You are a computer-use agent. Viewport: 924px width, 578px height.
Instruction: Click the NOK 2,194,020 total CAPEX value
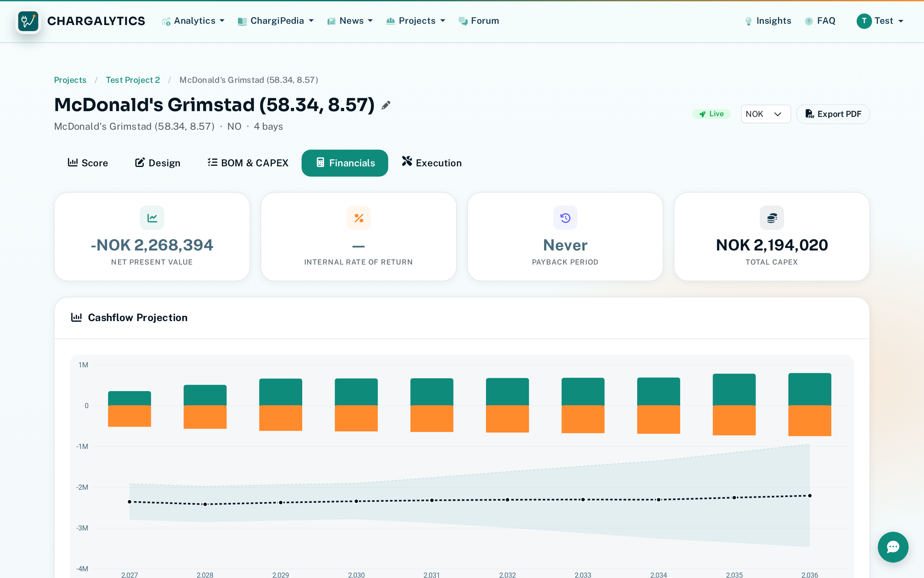(x=772, y=245)
